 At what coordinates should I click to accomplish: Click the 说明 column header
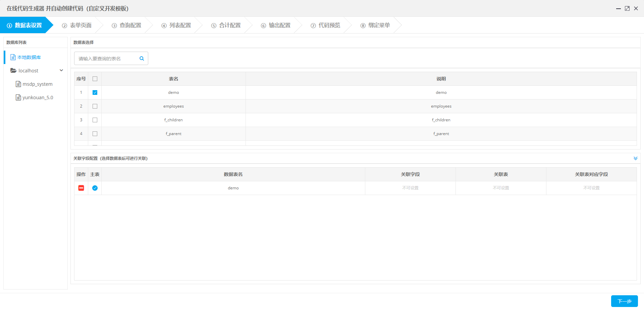pos(441,79)
